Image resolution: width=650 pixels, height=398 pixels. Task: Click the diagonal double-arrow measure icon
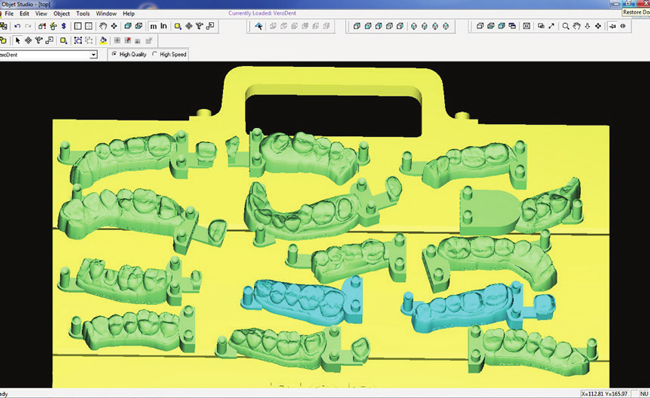[551, 26]
